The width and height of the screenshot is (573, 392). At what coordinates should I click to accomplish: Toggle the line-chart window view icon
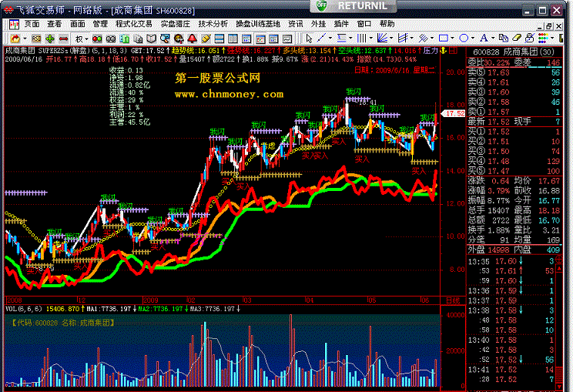coord(287,39)
